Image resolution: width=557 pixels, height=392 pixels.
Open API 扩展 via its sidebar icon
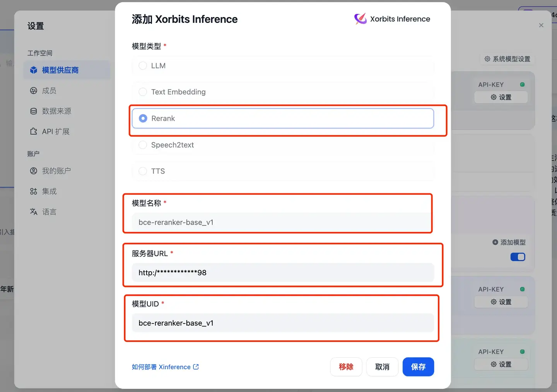point(33,131)
